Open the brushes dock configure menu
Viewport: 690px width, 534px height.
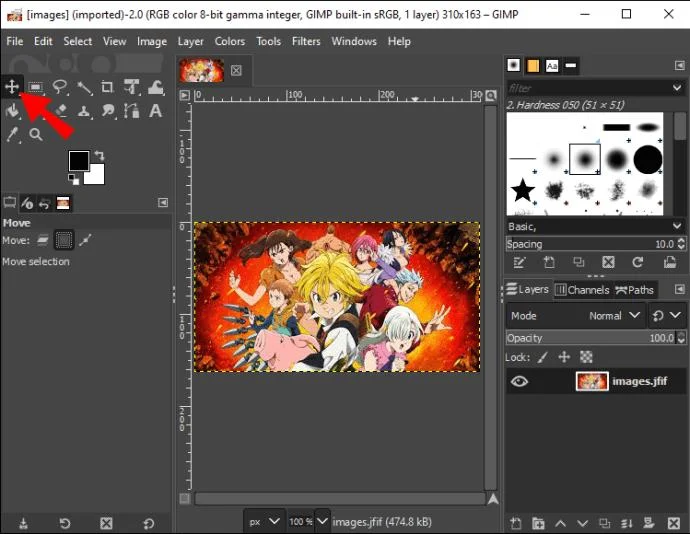coord(679,66)
